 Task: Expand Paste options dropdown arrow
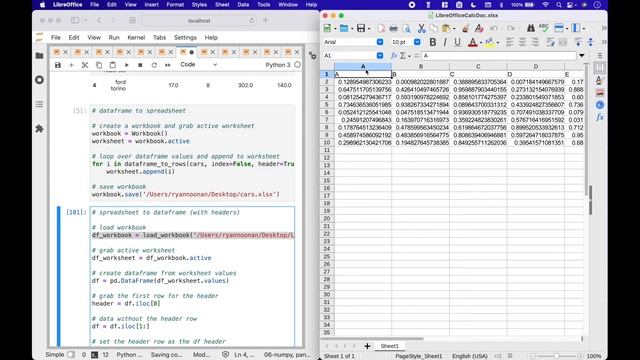pos(454,29)
